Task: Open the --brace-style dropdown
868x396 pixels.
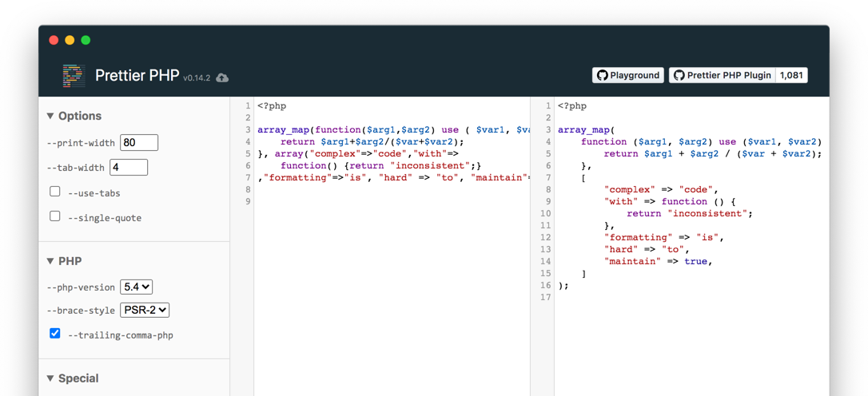Action: 145,311
